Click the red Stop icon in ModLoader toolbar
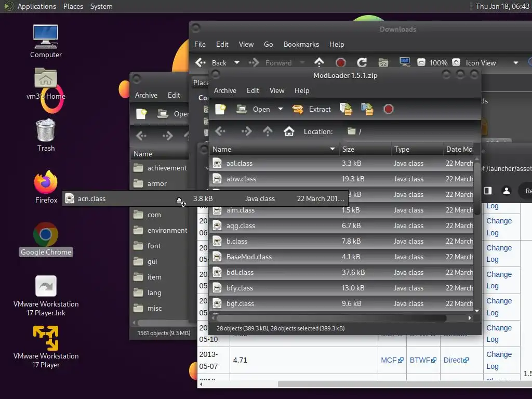This screenshot has height=399, width=532. 388,109
